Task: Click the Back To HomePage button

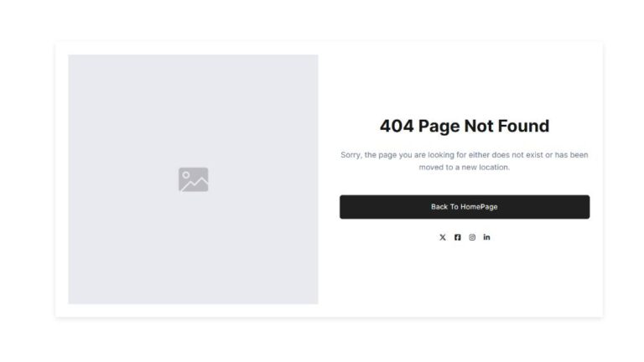Action: (x=465, y=207)
